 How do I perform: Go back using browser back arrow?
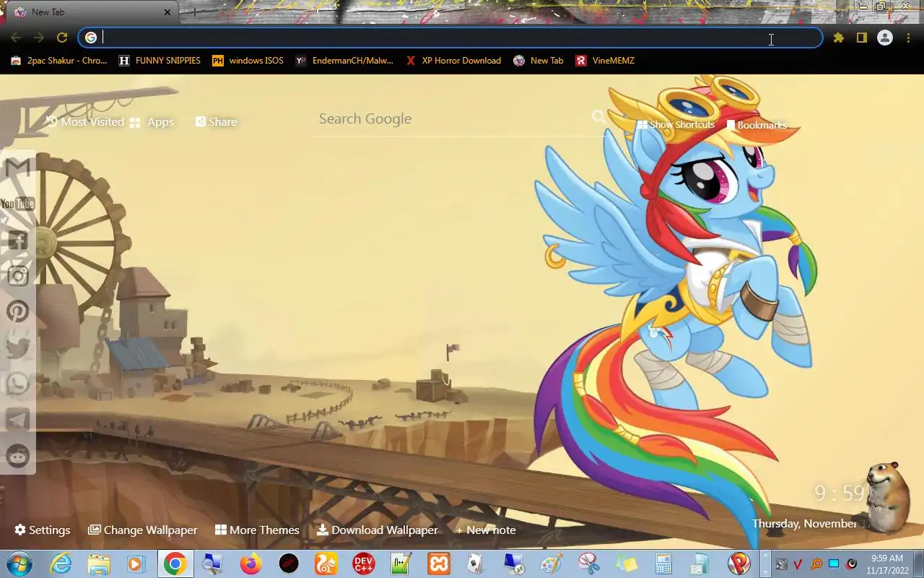coord(16,38)
